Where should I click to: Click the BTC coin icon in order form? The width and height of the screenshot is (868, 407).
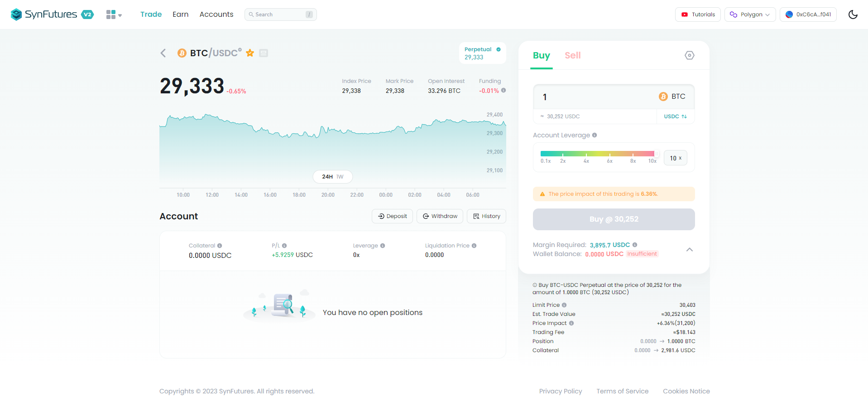point(663,97)
